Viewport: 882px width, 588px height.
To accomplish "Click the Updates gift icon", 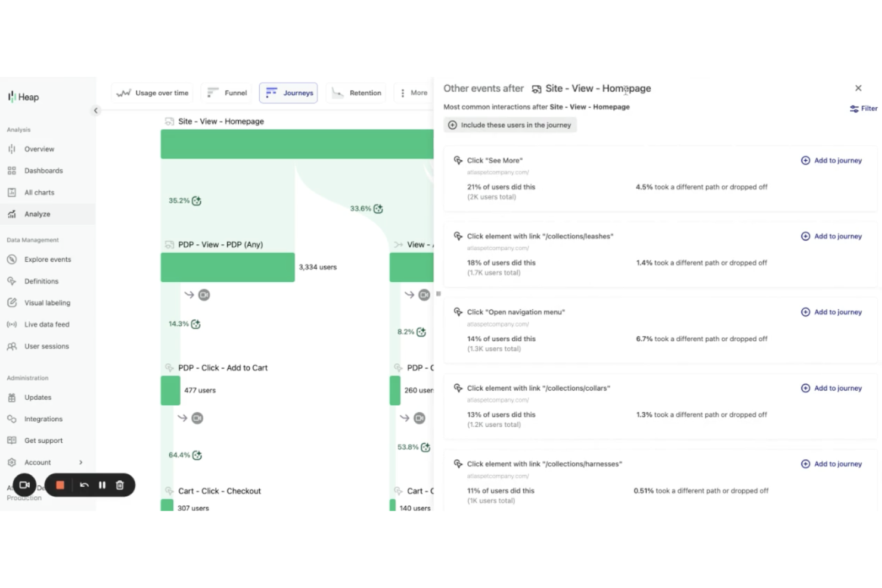I will (11, 397).
